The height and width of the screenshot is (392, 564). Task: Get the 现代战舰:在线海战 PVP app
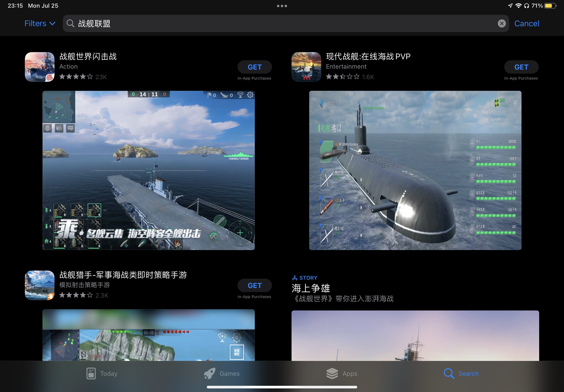click(x=521, y=67)
